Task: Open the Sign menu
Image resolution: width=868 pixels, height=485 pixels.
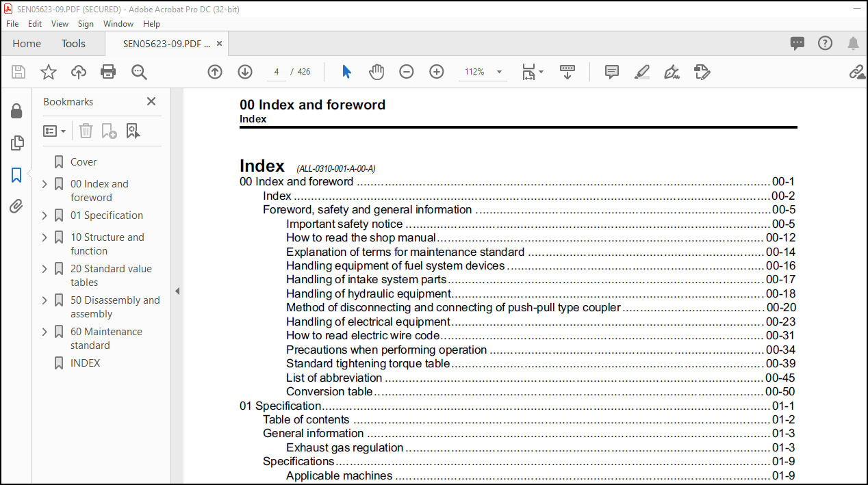Action: click(86, 23)
